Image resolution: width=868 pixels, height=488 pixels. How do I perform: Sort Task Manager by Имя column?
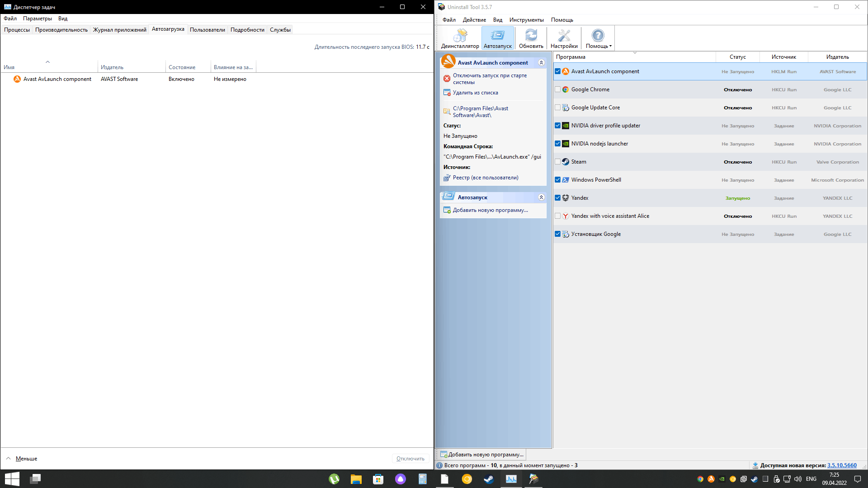point(49,67)
